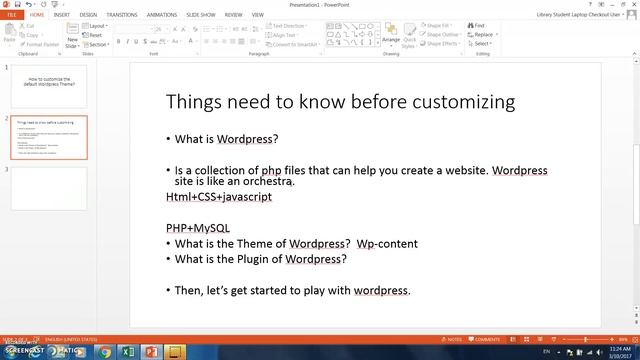Screen dimensions: 640x360
Task: Click the Redo/Repeat icon
Action: (x=43, y=4)
